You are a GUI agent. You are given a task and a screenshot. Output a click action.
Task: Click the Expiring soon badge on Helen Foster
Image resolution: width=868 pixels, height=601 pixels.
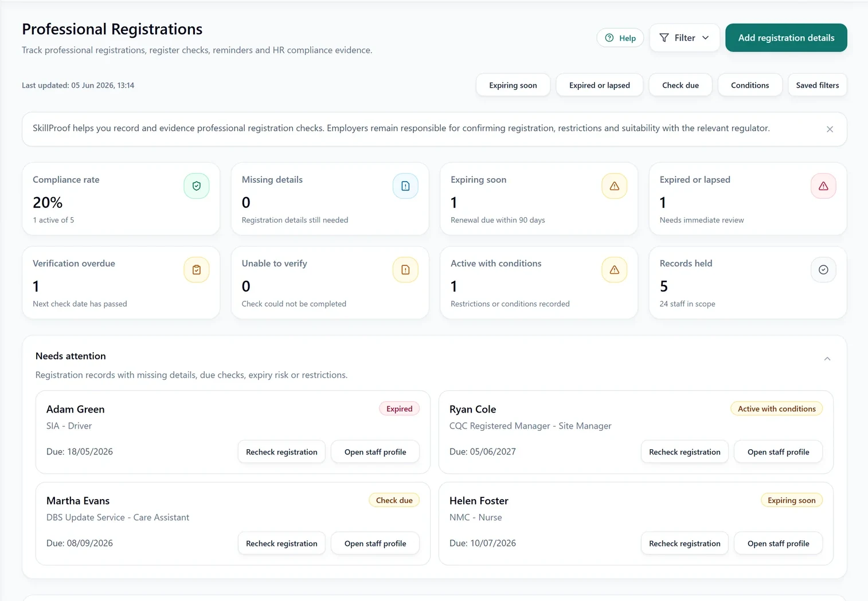point(792,500)
